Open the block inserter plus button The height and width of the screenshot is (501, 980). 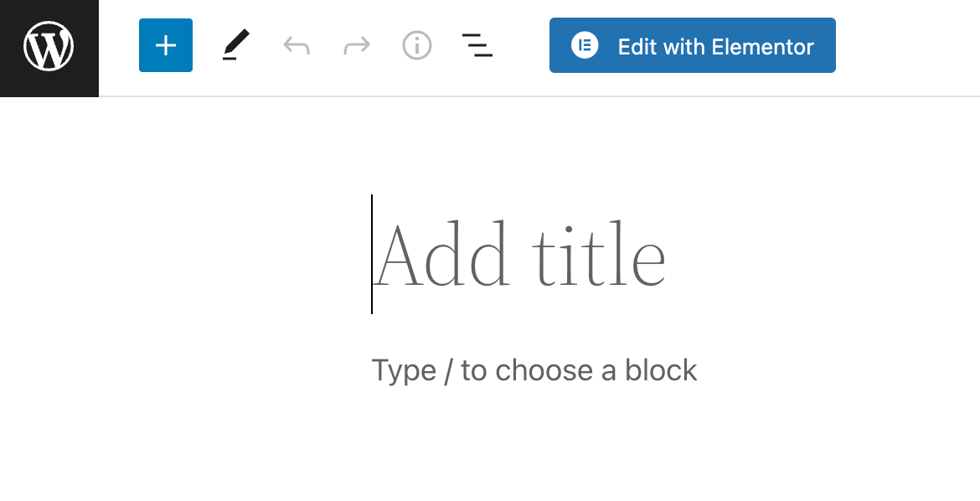pyautogui.click(x=166, y=45)
